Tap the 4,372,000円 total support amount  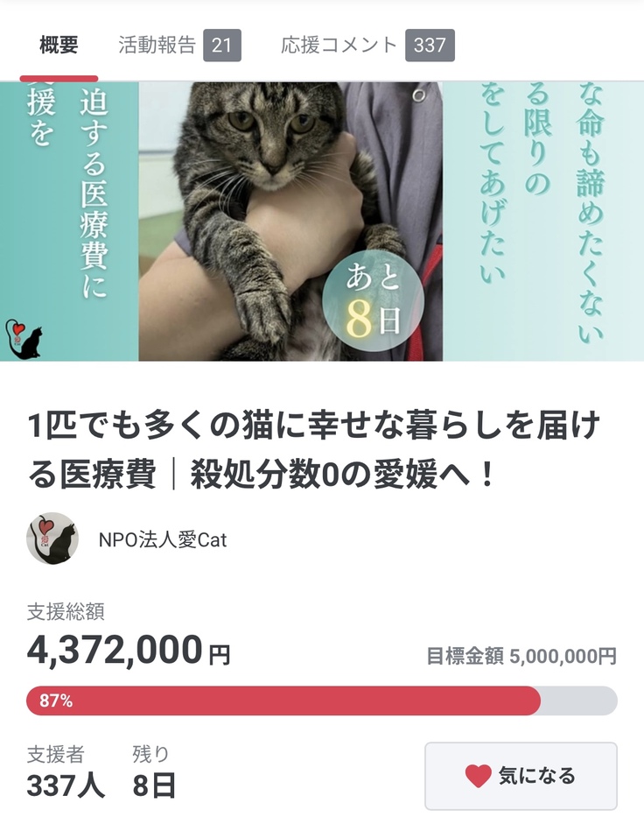pos(129,651)
